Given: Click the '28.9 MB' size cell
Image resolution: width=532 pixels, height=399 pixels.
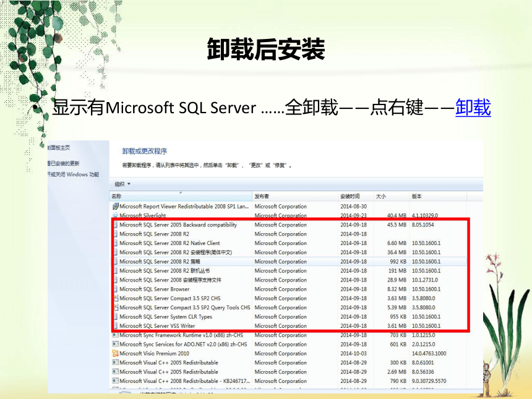Looking at the screenshot, I should coord(397,280).
